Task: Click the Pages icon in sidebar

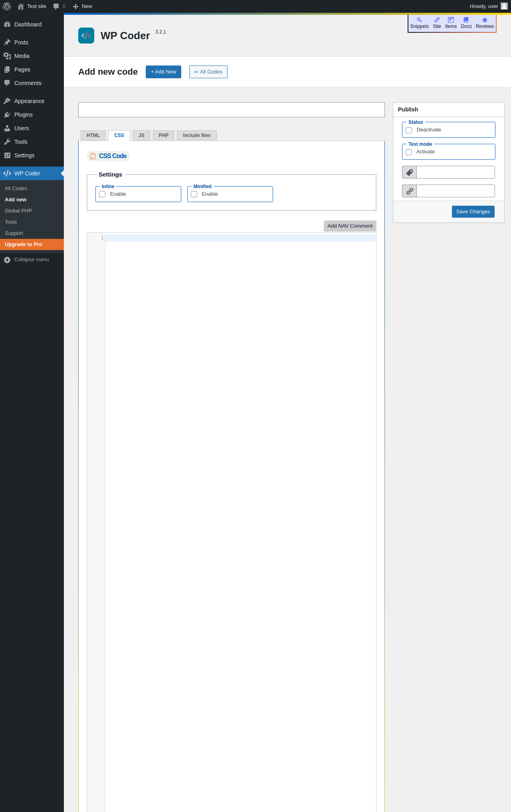Action: coord(7,69)
